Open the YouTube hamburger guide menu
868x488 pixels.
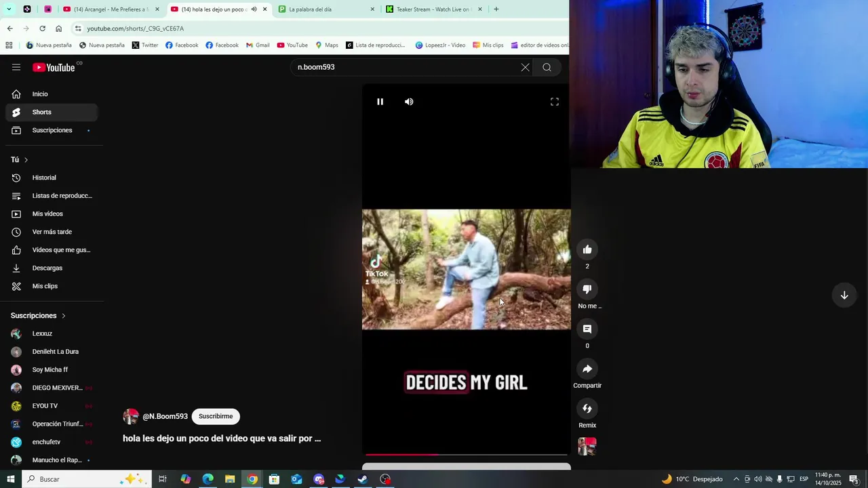(16, 67)
